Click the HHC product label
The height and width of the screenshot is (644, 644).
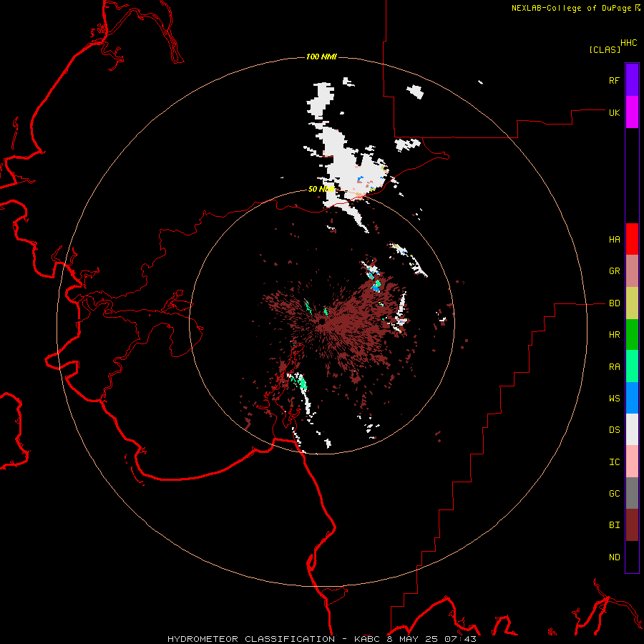point(629,43)
